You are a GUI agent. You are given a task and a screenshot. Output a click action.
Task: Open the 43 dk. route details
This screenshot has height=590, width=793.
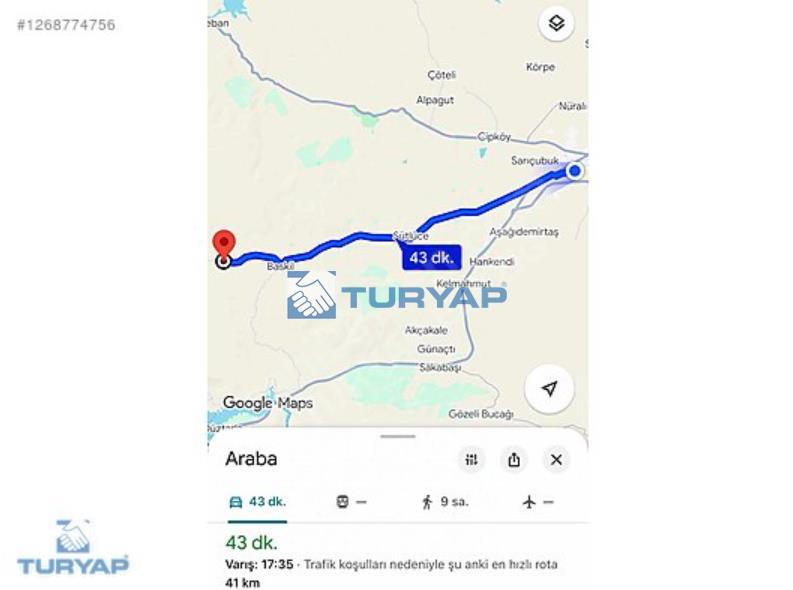click(x=251, y=543)
